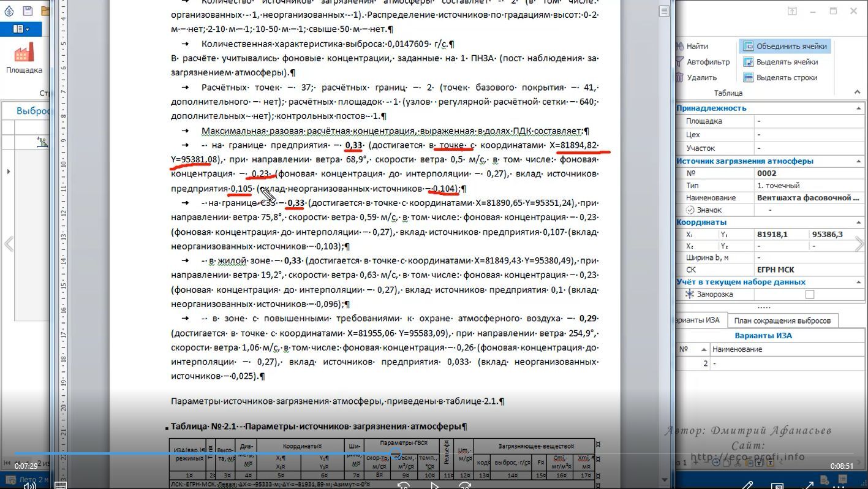Edit Наименование 'Вентшахта фасовочной' field
This screenshot has height=489, width=868.
click(x=809, y=198)
